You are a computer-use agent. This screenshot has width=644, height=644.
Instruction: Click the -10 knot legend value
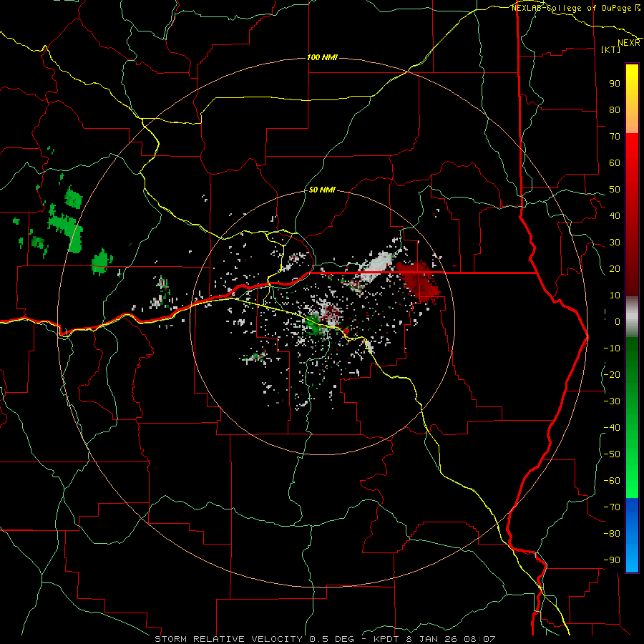612,348
